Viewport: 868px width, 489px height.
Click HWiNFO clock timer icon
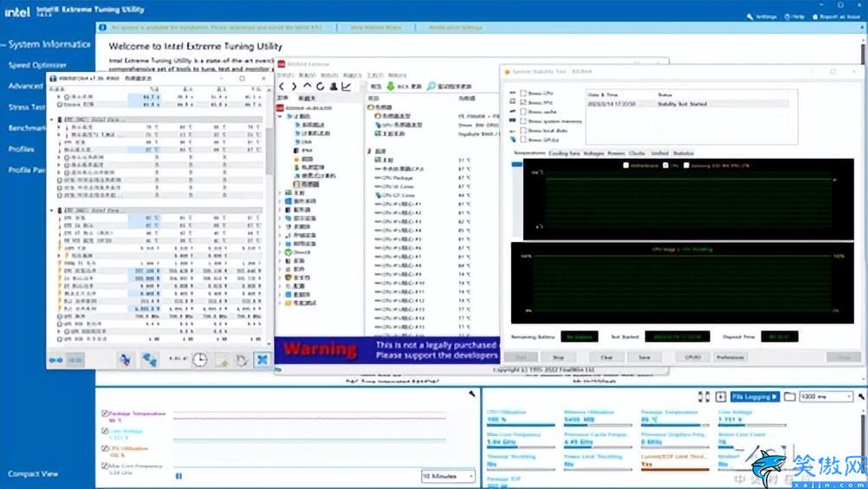coord(200,360)
